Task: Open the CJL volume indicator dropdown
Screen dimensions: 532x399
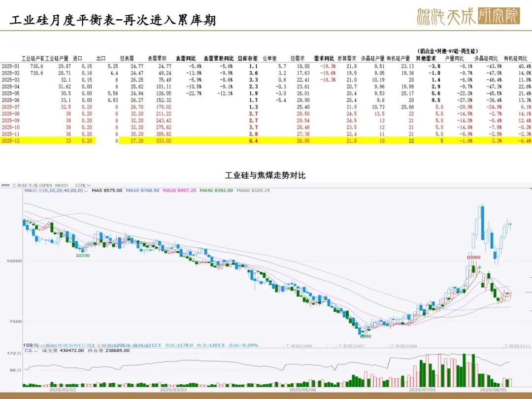Action: point(31,351)
